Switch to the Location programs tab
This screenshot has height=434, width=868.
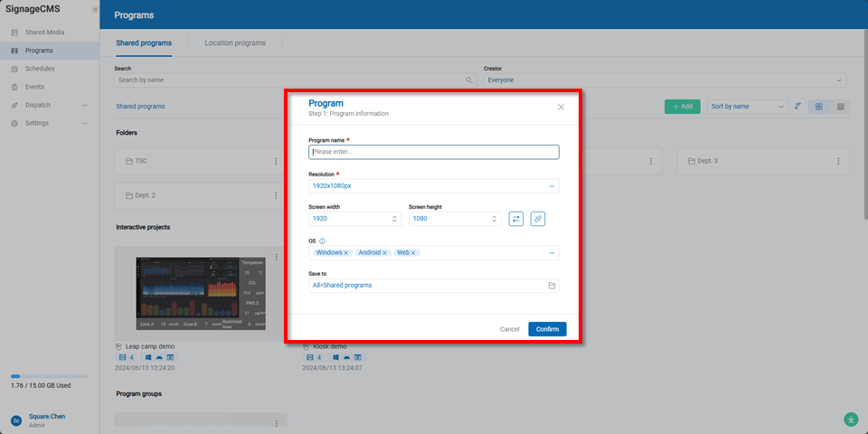click(x=235, y=42)
